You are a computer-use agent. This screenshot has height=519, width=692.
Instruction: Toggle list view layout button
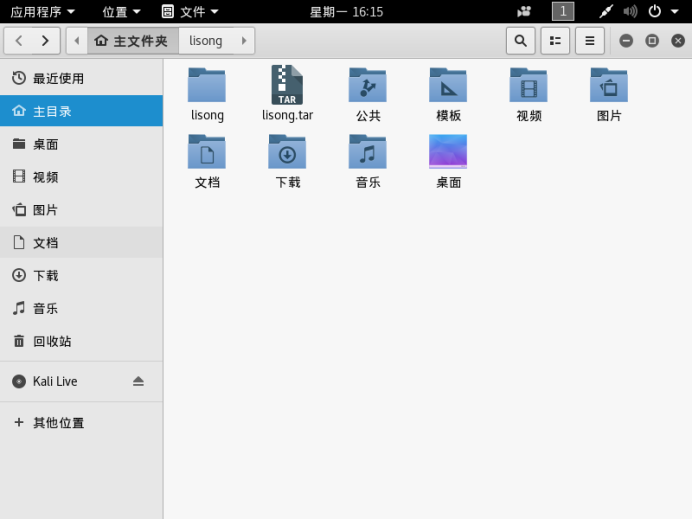click(555, 41)
